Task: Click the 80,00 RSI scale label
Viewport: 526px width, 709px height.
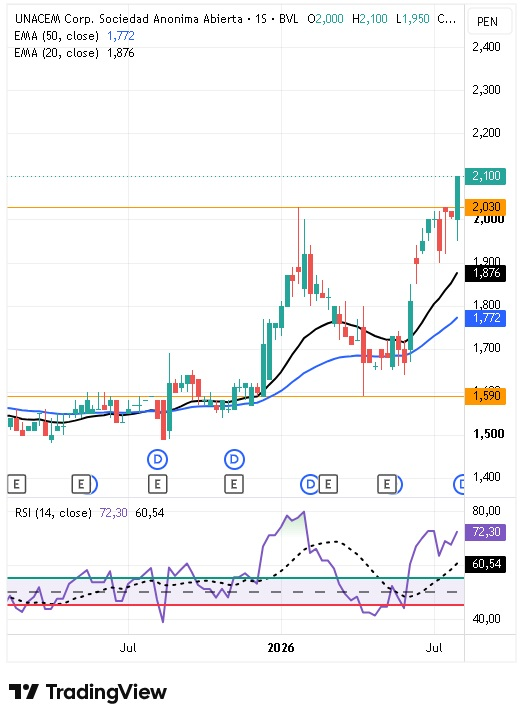Action: click(x=486, y=511)
